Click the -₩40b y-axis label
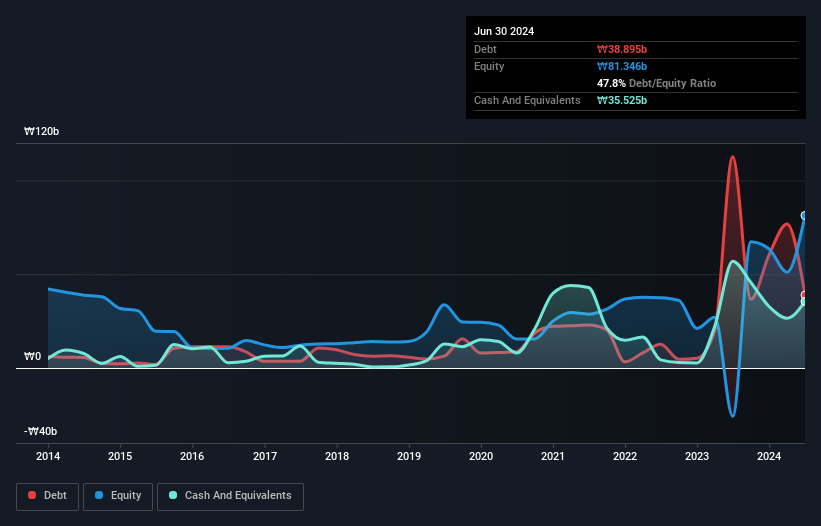821x526 pixels. coord(40,431)
